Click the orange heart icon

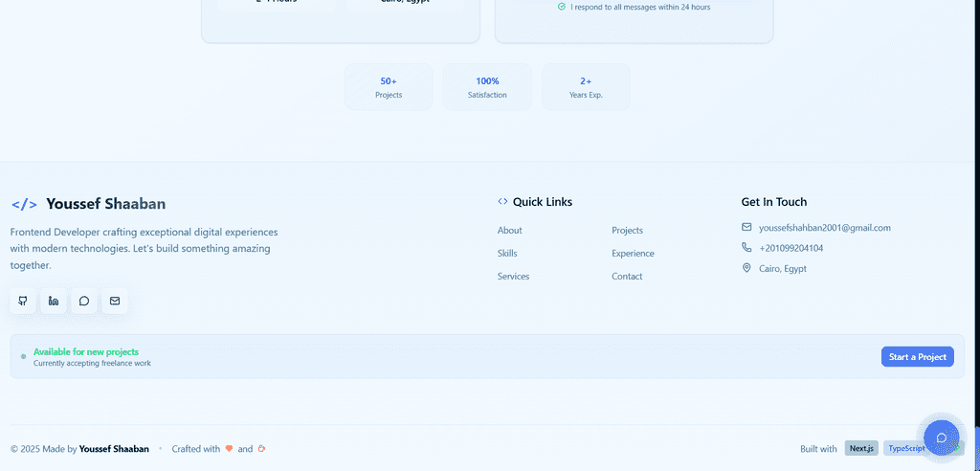click(x=230, y=448)
